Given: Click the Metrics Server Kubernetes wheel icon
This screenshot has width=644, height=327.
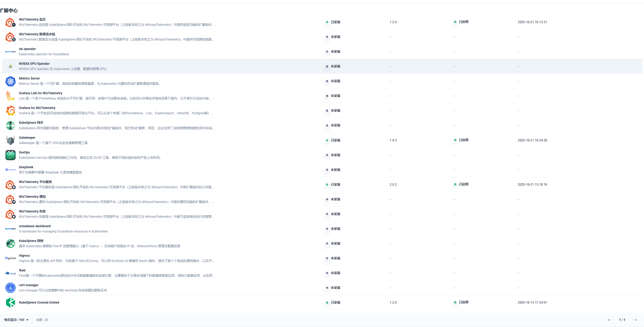Looking at the screenshot, I should [x=10, y=81].
